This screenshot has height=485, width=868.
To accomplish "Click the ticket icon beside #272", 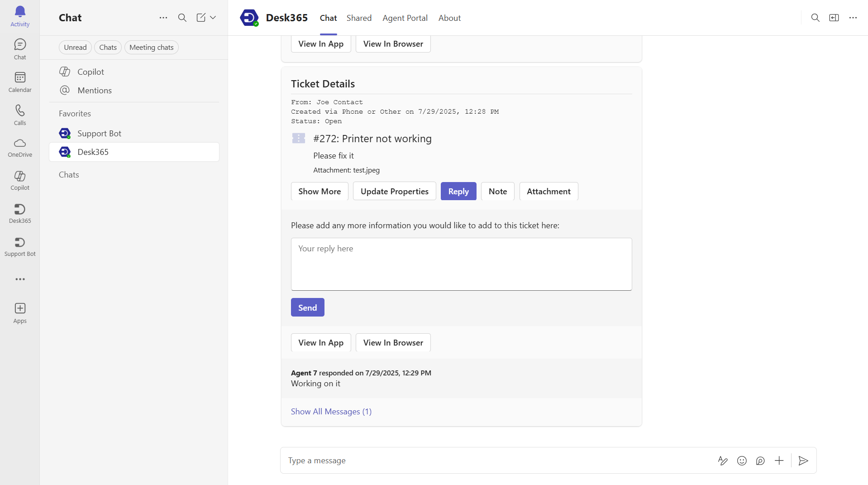I will (299, 138).
